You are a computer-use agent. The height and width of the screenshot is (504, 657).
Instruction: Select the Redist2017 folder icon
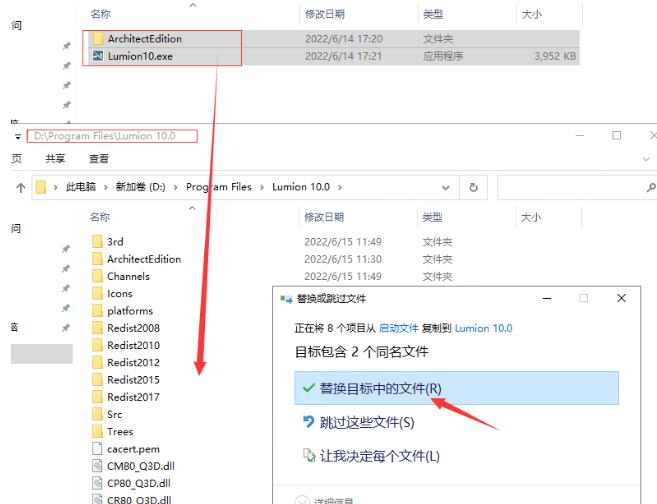[x=97, y=397]
